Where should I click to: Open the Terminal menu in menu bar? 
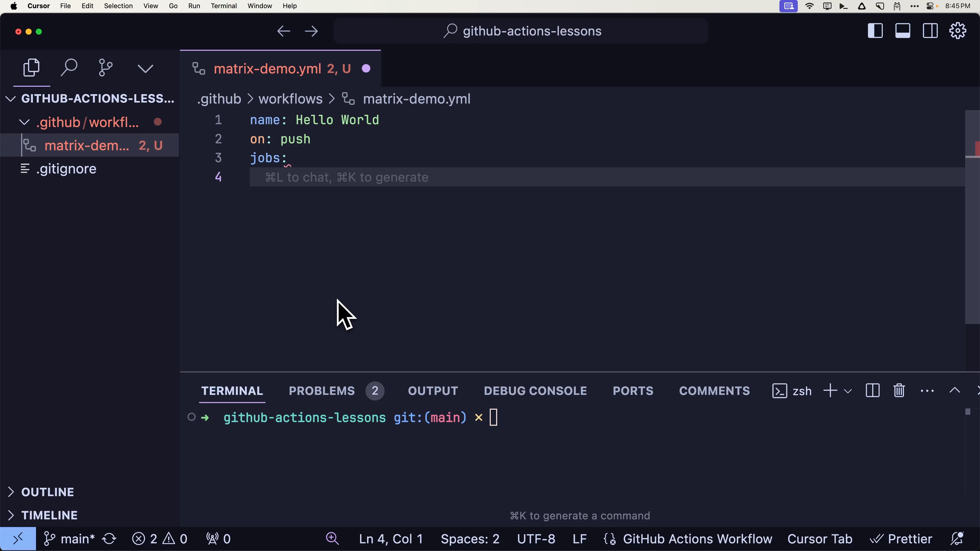click(224, 6)
